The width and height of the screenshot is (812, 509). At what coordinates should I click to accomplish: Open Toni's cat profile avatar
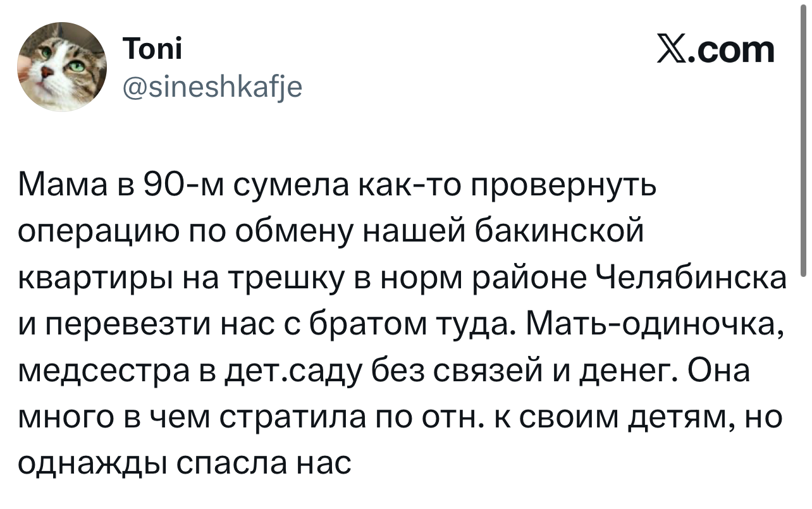[x=62, y=67]
